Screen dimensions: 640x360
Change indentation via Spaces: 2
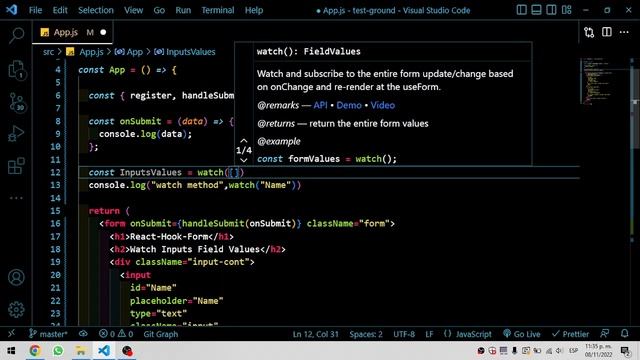click(x=366, y=334)
